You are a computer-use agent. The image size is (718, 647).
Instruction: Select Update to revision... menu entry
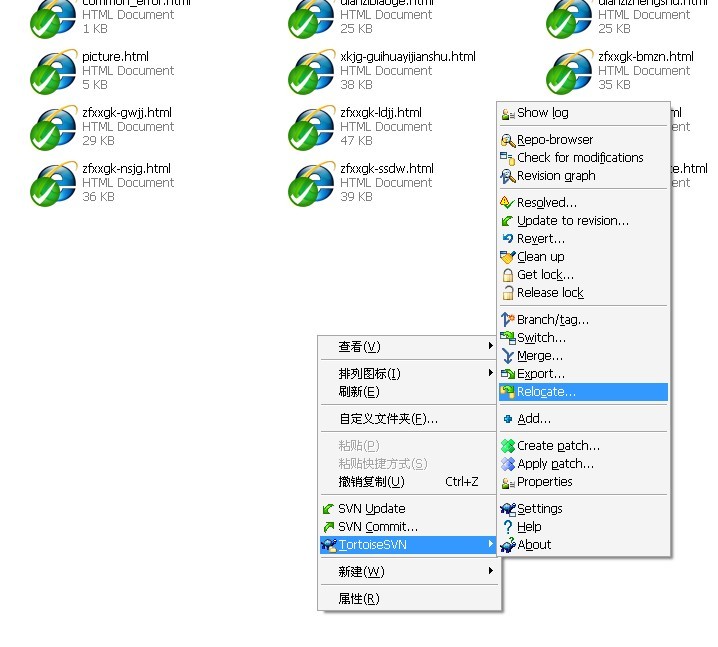(583, 221)
